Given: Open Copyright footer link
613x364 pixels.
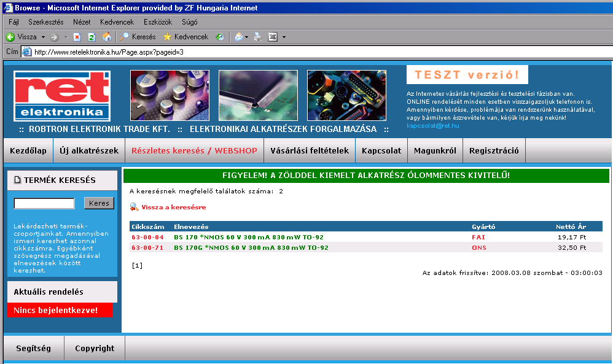Looking at the screenshot, I should (x=95, y=348).
